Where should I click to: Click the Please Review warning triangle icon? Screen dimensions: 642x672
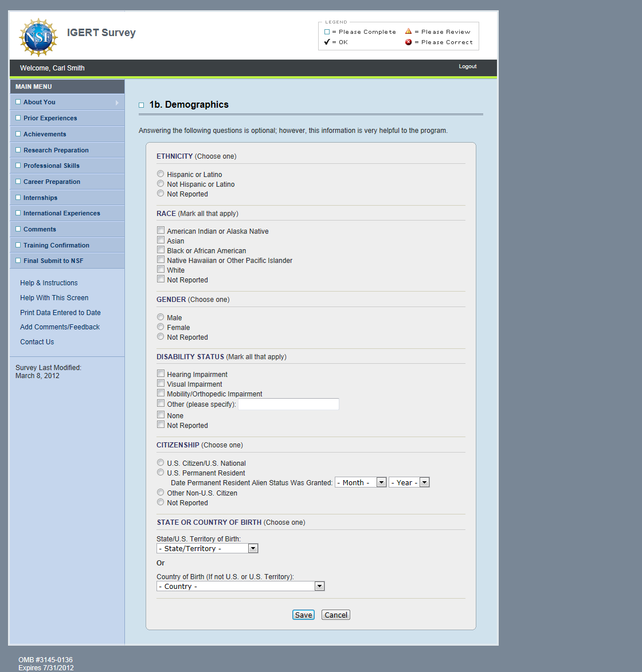click(x=408, y=32)
